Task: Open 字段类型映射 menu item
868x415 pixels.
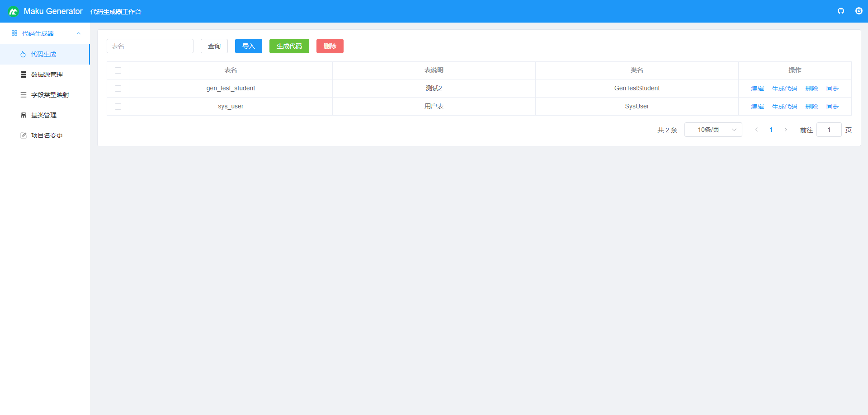Action: coord(45,95)
